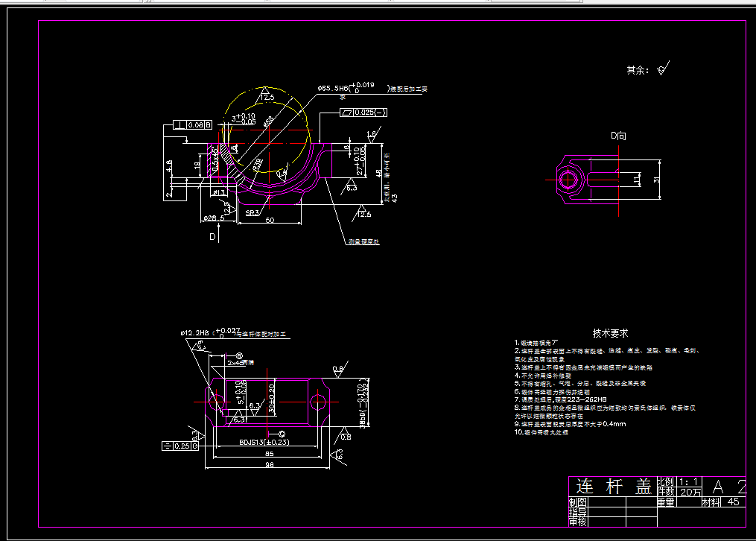This screenshot has width=756, height=541.
Task: Click technical requirement line number 5
Action: coord(580,384)
